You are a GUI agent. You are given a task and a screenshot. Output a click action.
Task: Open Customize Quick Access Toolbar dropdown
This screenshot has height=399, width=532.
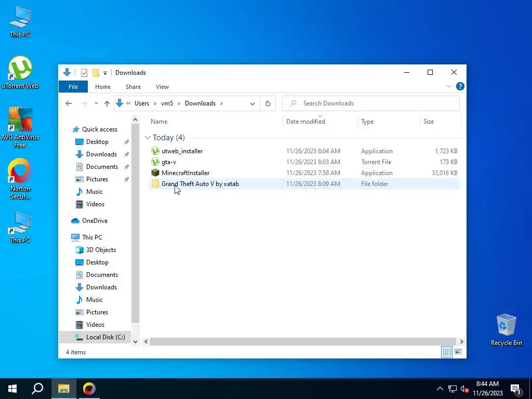(105, 73)
